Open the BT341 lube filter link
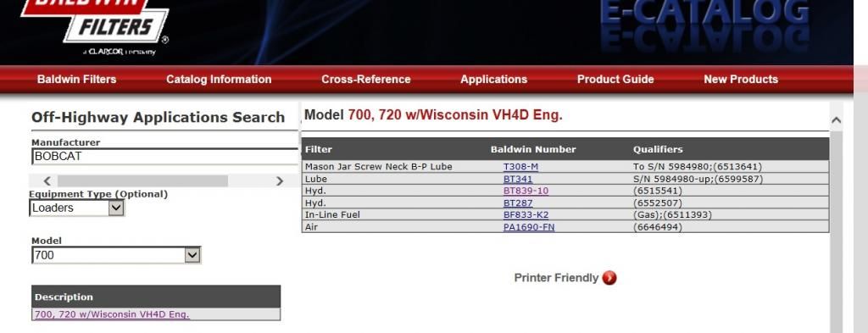The width and height of the screenshot is (868, 333). coord(518,180)
